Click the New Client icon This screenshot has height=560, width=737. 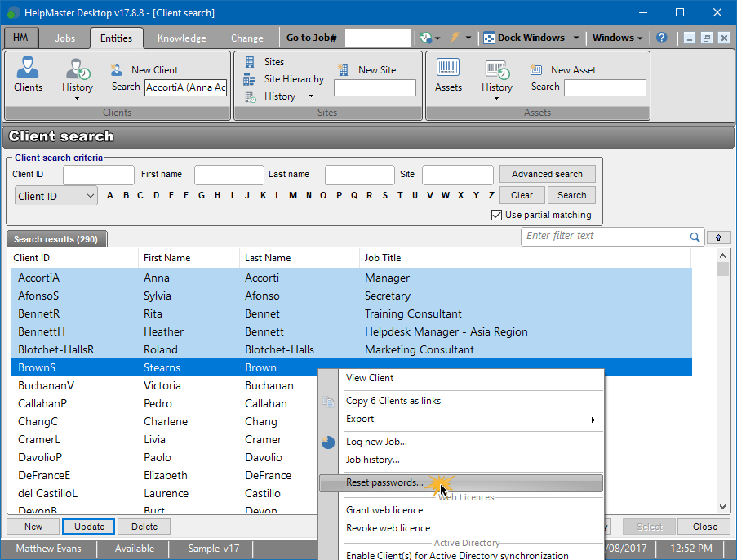click(x=116, y=70)
